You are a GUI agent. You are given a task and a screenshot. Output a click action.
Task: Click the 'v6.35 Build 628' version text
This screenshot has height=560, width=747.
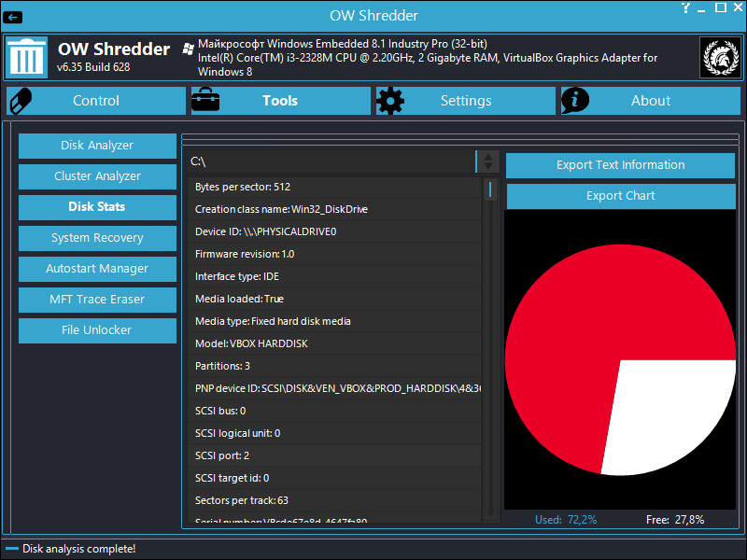93,67
